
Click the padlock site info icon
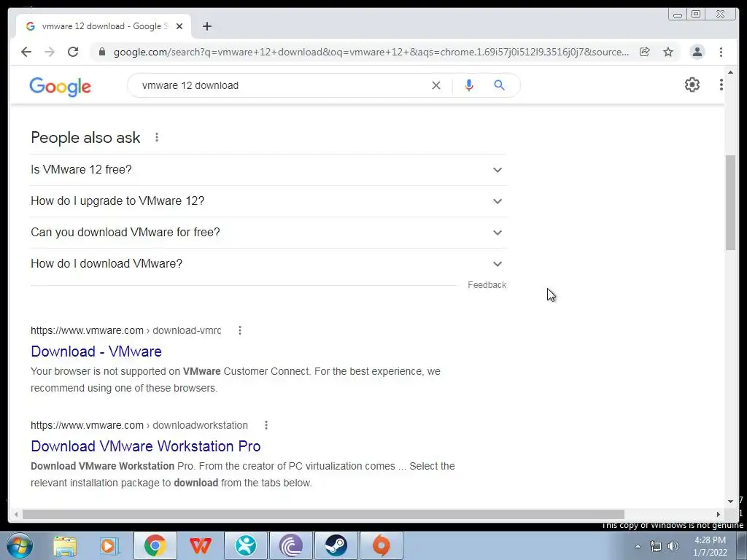(x=102, y=52)
